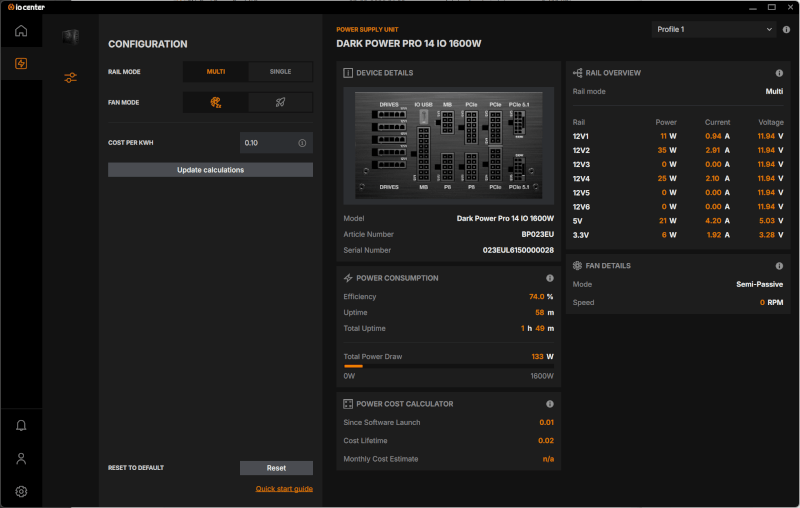Open the Home page from sidebar
Image resolution: width=800 pixels, height=508 pixels.
pos(21,31)
